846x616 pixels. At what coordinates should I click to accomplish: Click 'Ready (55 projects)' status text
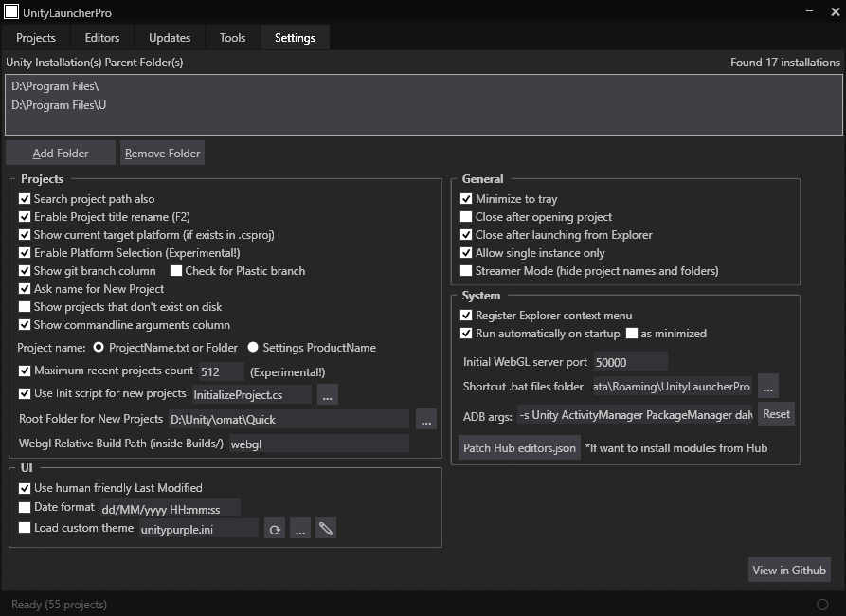(x=60, y=604)
